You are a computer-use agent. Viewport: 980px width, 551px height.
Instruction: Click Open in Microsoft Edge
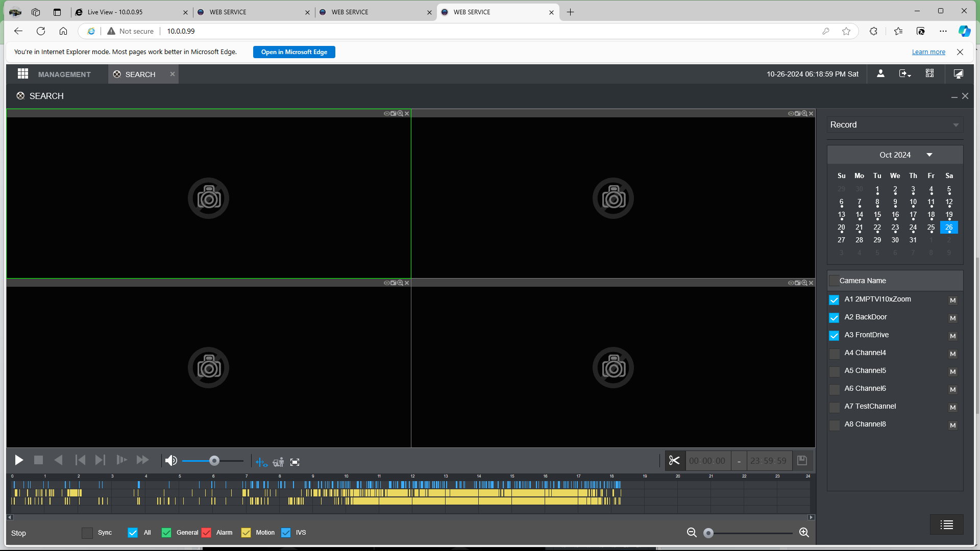point(294,52)
